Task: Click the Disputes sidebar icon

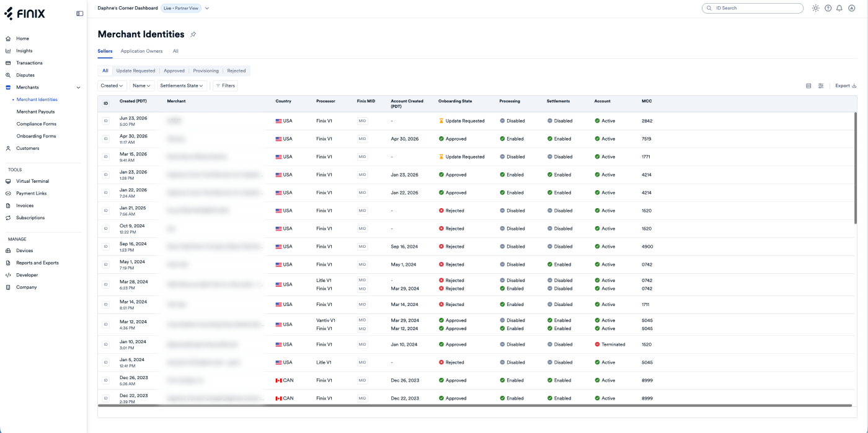Action: point(8,75)
